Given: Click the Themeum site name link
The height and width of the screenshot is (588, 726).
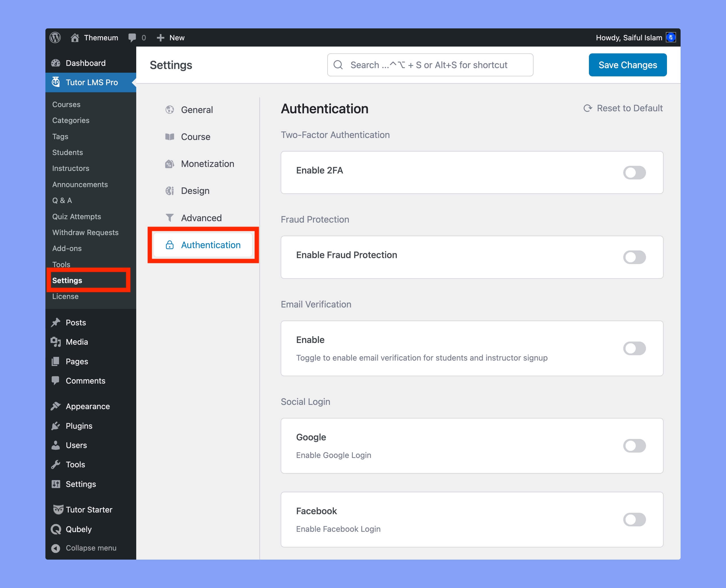Looking at the screenshot, I should [x=101, y=37].
